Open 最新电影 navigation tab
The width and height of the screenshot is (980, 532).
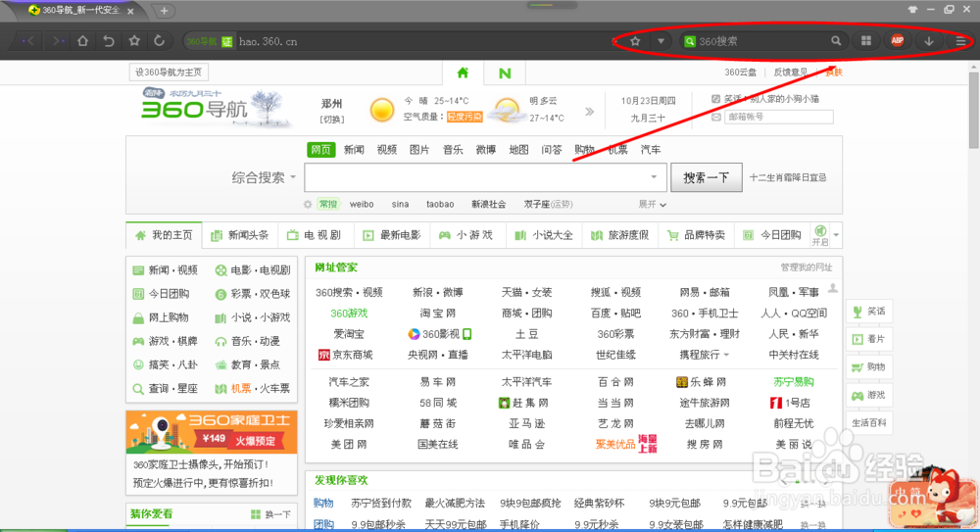pyautogui.click(x=392, y=236)
